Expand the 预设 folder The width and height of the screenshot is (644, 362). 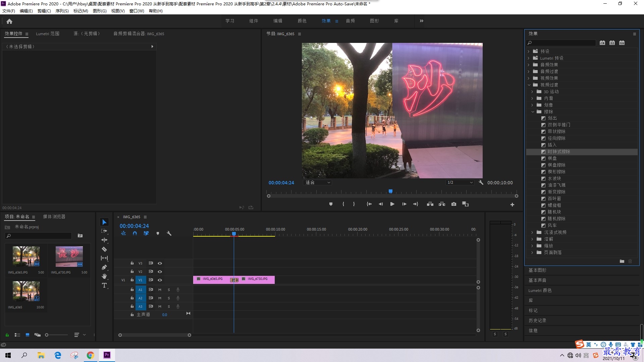[x=529, y=51]
